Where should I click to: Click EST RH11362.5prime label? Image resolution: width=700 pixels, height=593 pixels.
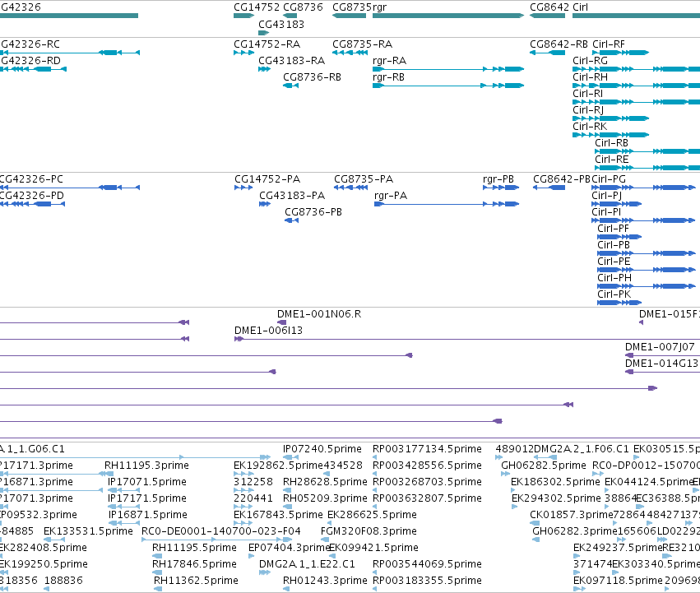(x=196, y=581)
